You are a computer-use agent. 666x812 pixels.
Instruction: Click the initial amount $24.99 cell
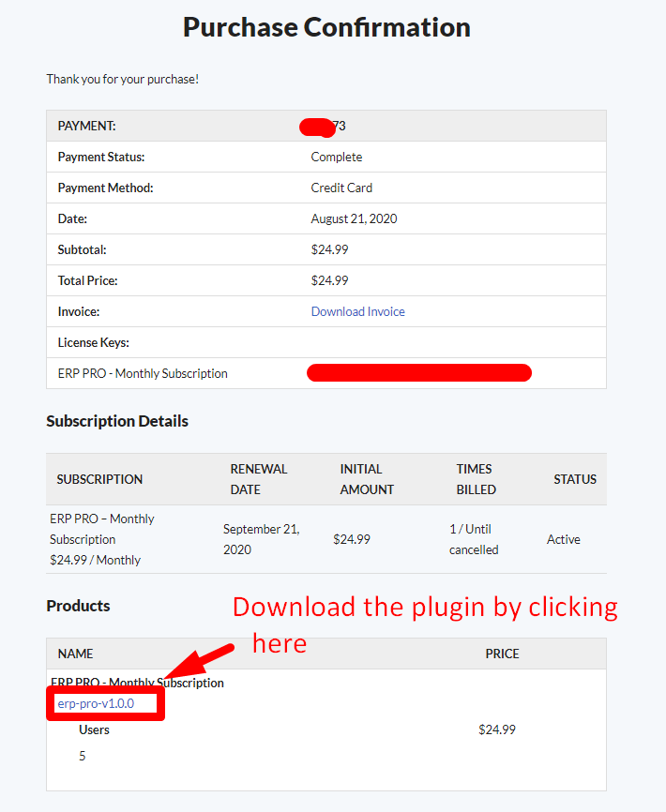point(352,539)
